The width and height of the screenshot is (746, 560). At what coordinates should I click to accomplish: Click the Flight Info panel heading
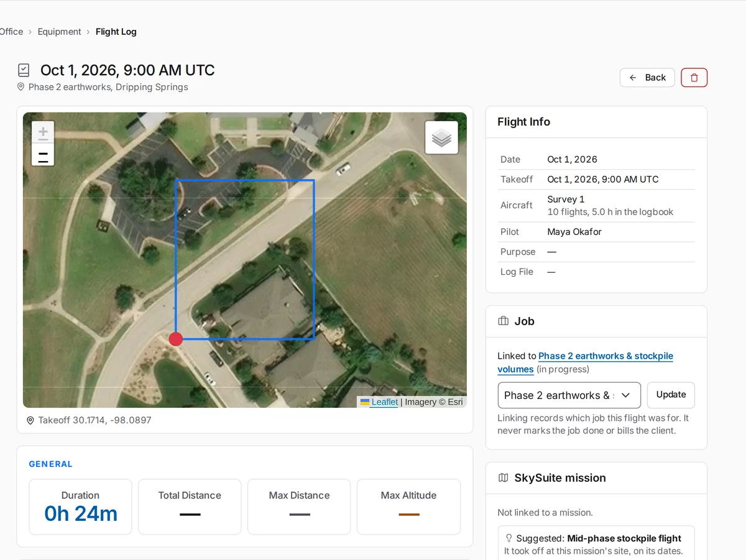[523, 122]
